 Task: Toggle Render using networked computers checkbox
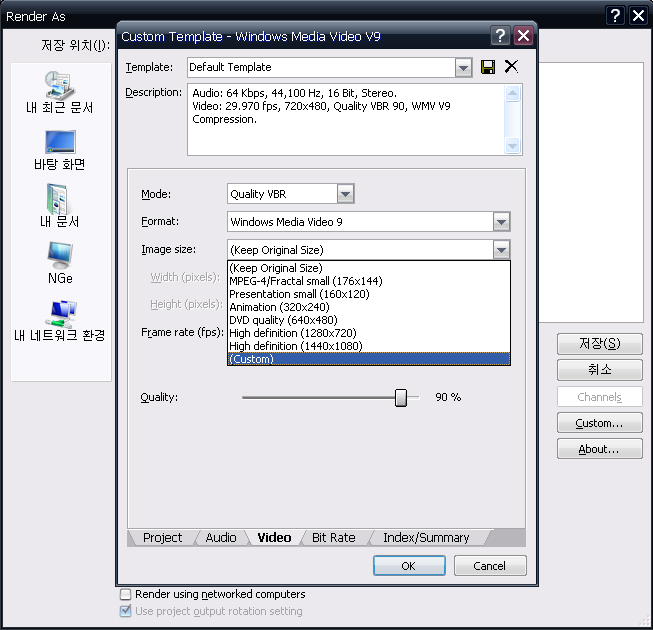point(125,594)
